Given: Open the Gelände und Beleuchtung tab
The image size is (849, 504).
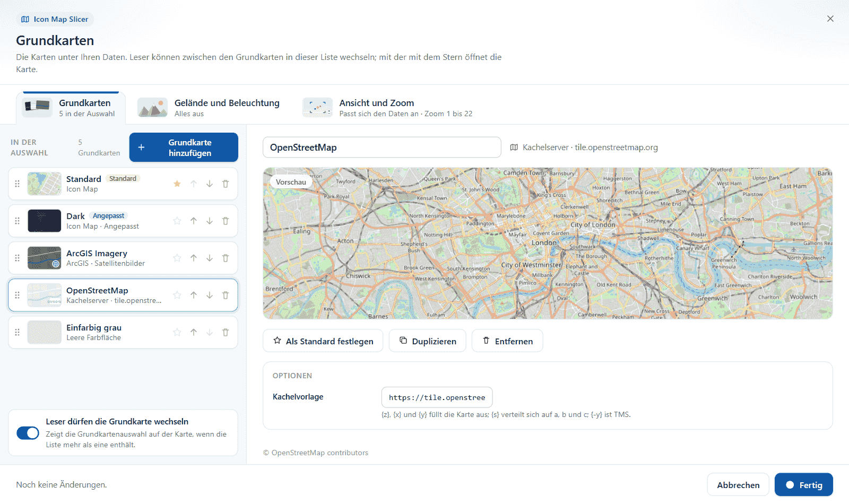Looking at the screenshot, I should (209, 108).
